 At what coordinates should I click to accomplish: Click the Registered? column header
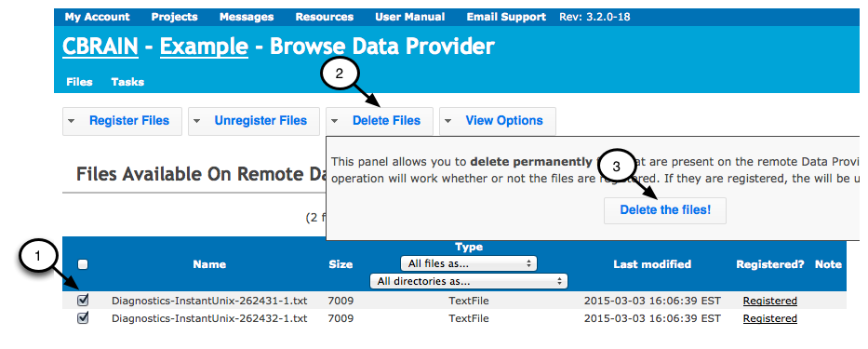point(770,264)
